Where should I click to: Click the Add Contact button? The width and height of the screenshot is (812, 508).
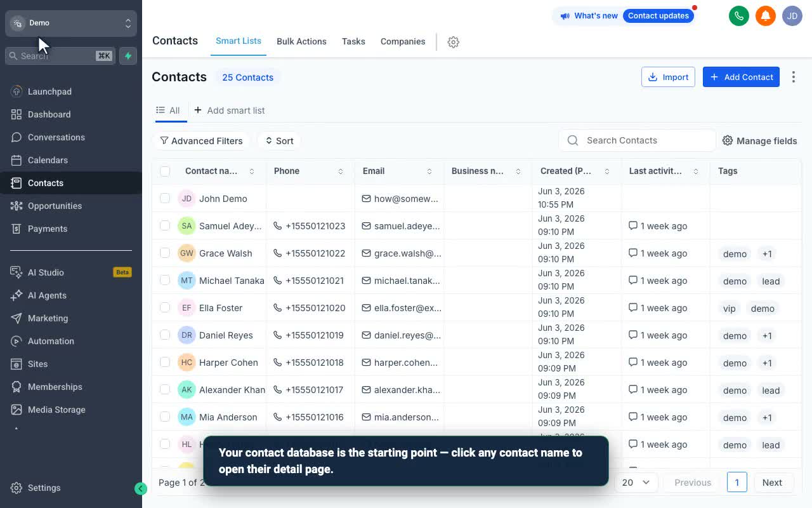[741, 77]
